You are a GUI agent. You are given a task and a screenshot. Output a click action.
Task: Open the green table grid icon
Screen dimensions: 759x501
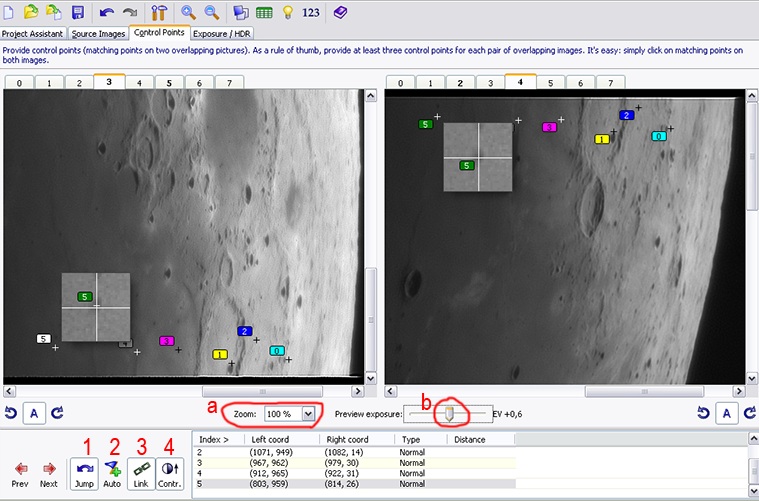[x=264, y=12]
